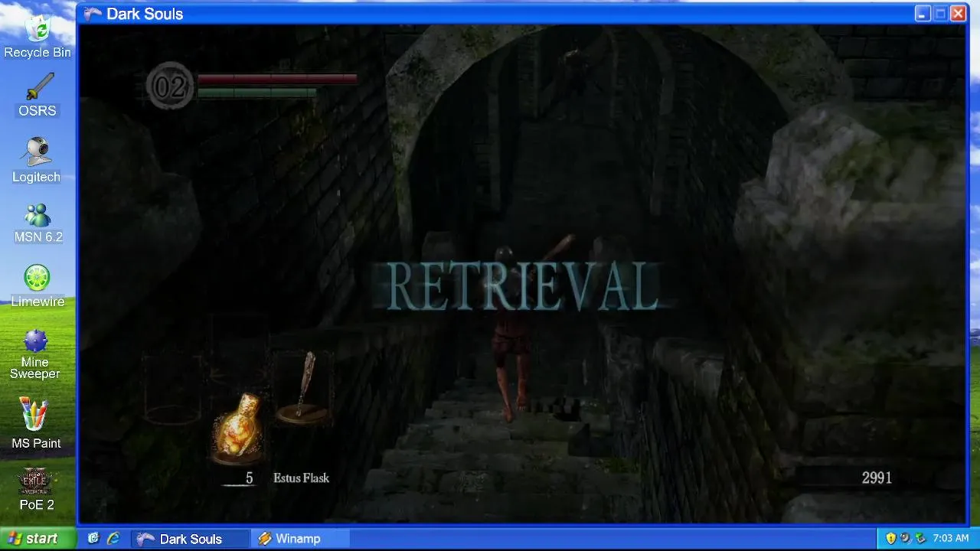Minimize the Dark Souls window

(923, 14)
